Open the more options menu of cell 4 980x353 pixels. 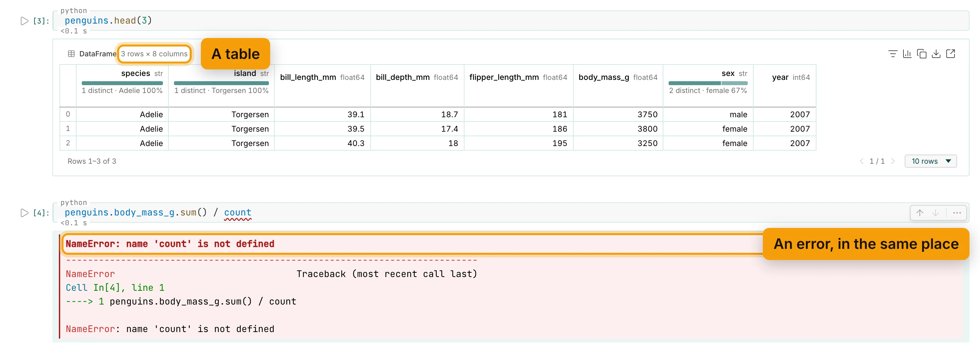coord(957,213)
